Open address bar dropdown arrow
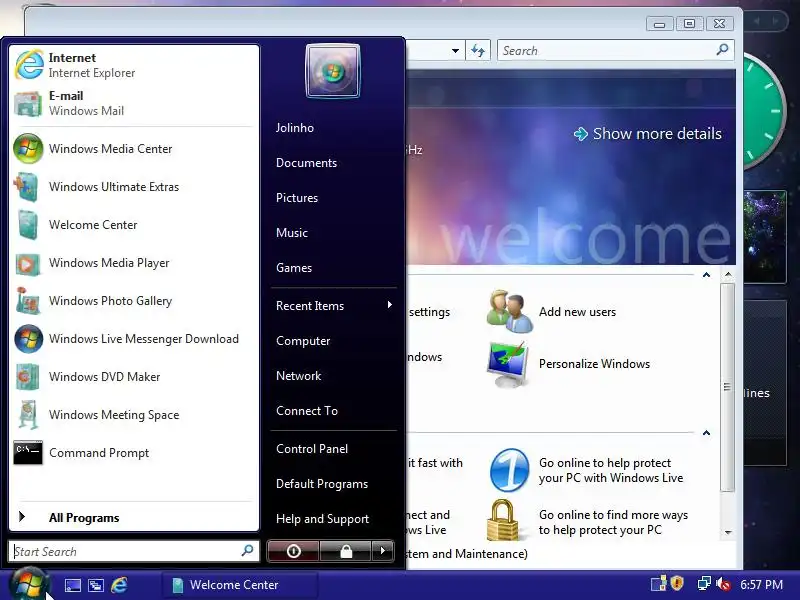The width and height of the screenshot is (800, 600). tap(455, 51)
